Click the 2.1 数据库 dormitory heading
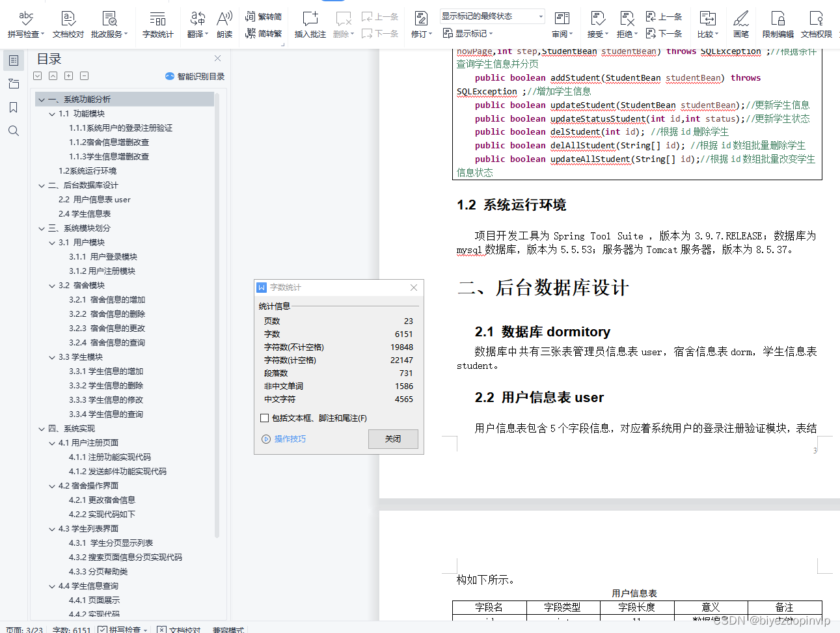This screenshot has height=633, width=840. [543, 332]
